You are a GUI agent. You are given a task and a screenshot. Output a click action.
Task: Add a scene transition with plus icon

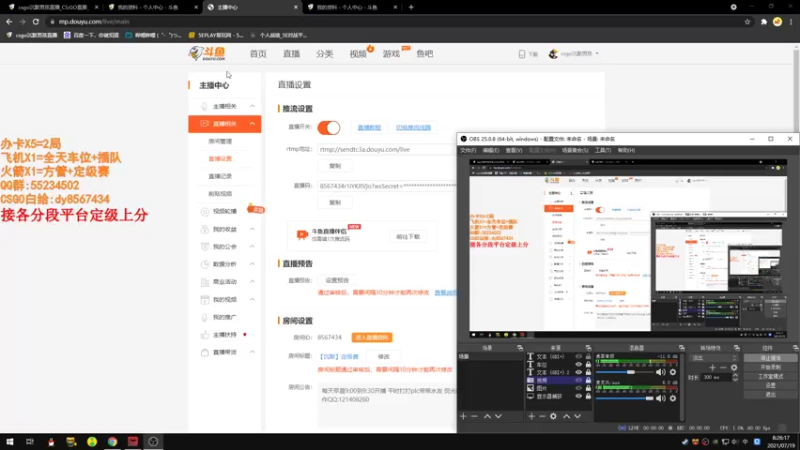[x=712, y=367]
